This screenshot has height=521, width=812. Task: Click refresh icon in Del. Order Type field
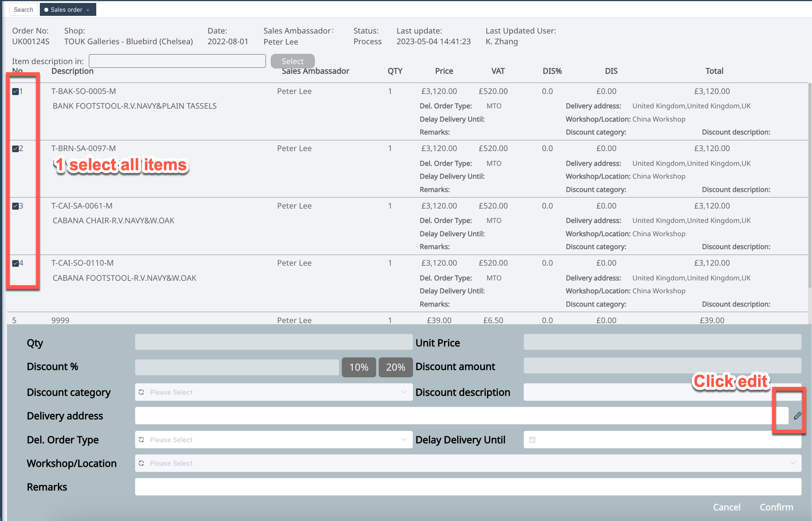tap(141, 440)
